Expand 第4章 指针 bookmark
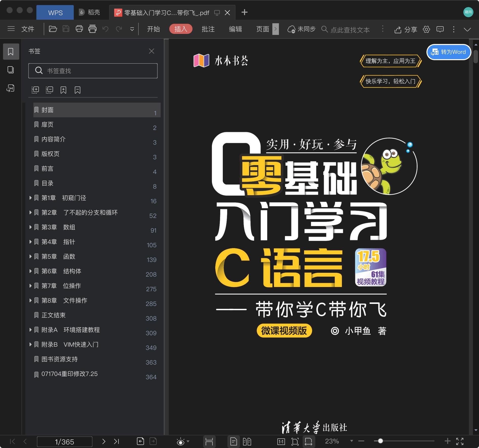This screenshot has height=448, width=479. coord(30,242)
